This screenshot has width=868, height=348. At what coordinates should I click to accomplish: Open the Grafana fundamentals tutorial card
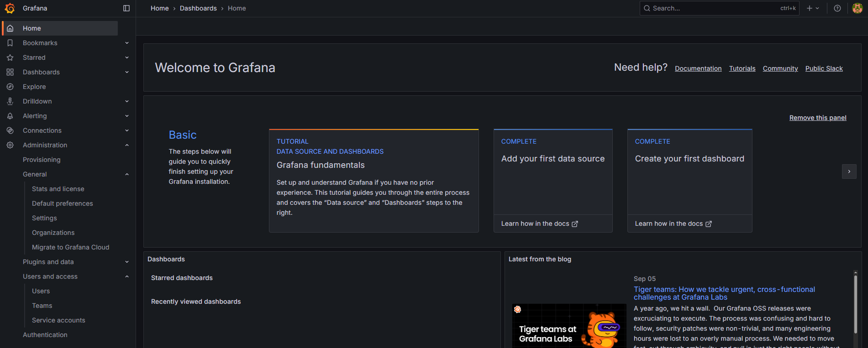[x=374, y=181]
